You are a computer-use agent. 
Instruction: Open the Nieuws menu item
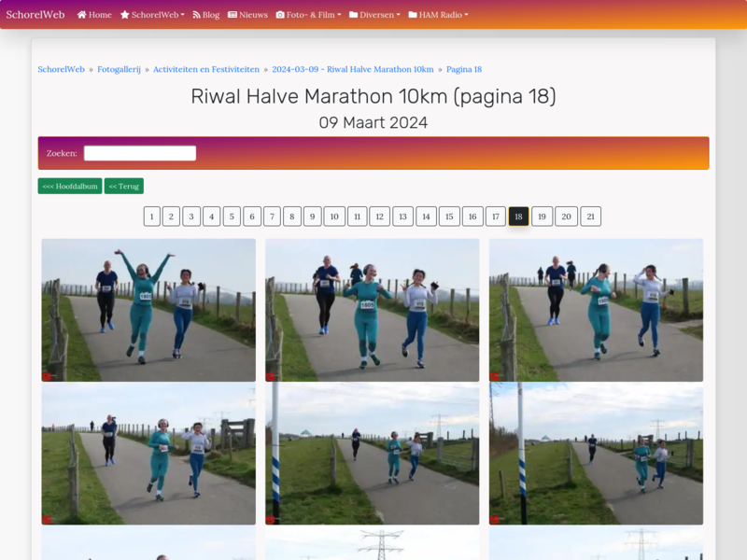click(247, 15)
